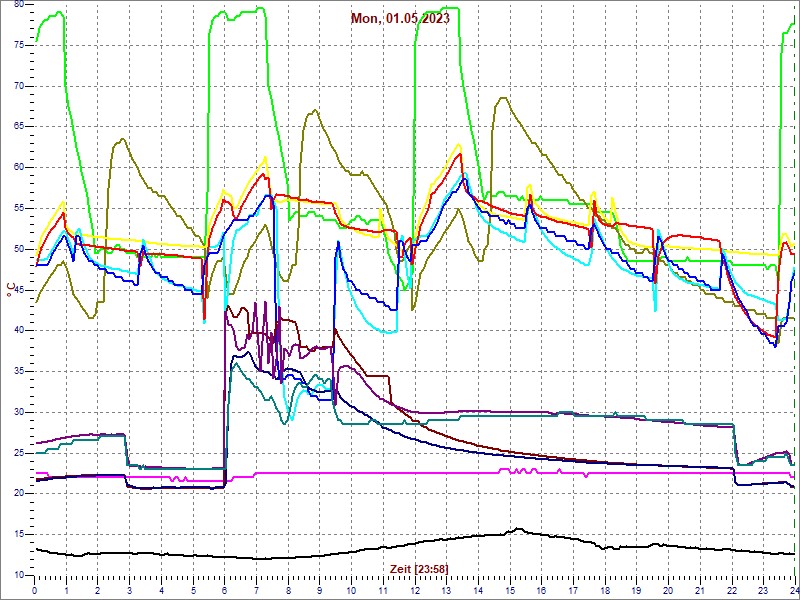Click hour 2 on the time axis
The width and height of the screenshot is (800, 600).
[98, 589]
